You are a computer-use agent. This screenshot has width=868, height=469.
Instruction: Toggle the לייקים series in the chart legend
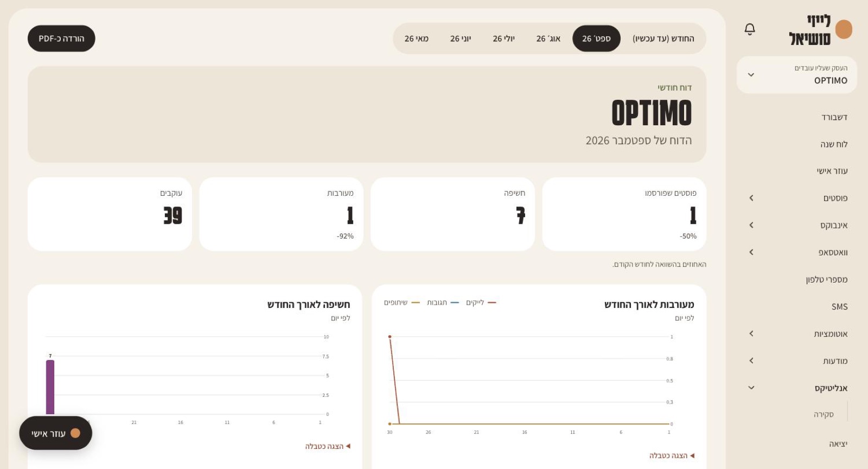(x=481, y=303)
